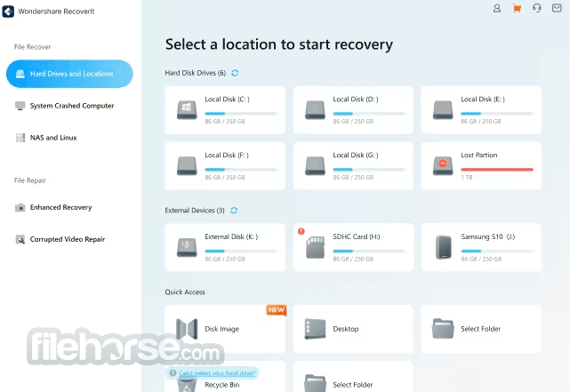Select SDHC Card (H:) label
570x392 pixels.
click(x=357, y=236)
